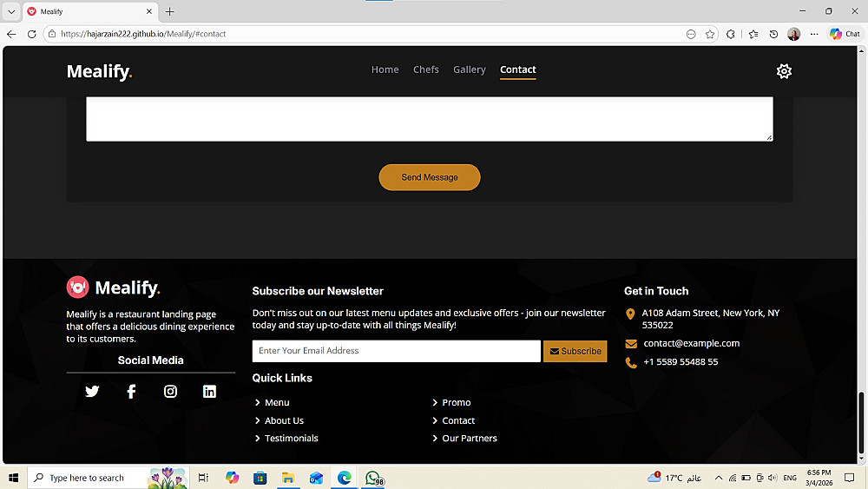Open Mealify Facebook social link
Image resolution: width=868 pixels, height=489 pixels.
[x=131, y=392]
